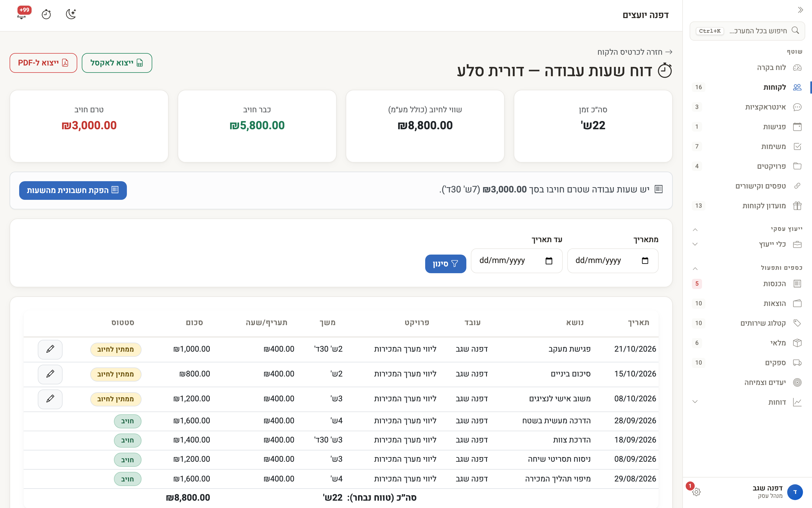This screenshot has width=812, height=508.
Task: Expand the כלי ייעוץ dropdown
Action: [695, 244]
